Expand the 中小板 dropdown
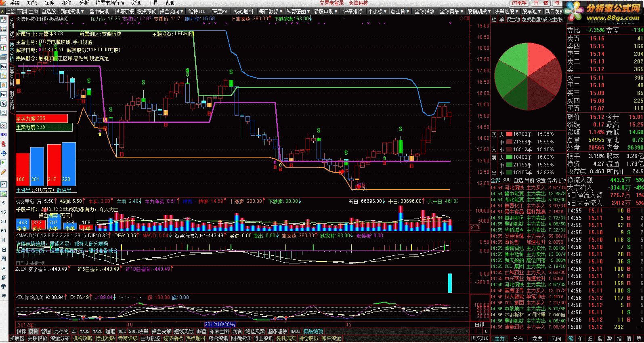The width and height of the screenshot is (644, 343). (377, 11)
